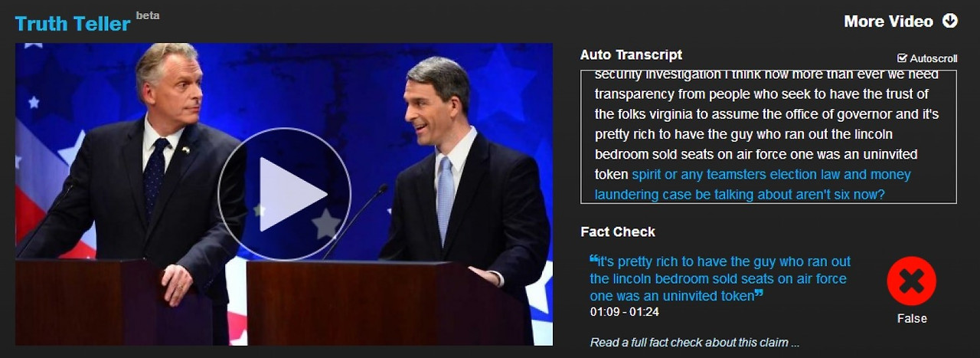Click the beta label next to the logo
Screen dimensions: 980x358
coord(148,15)
